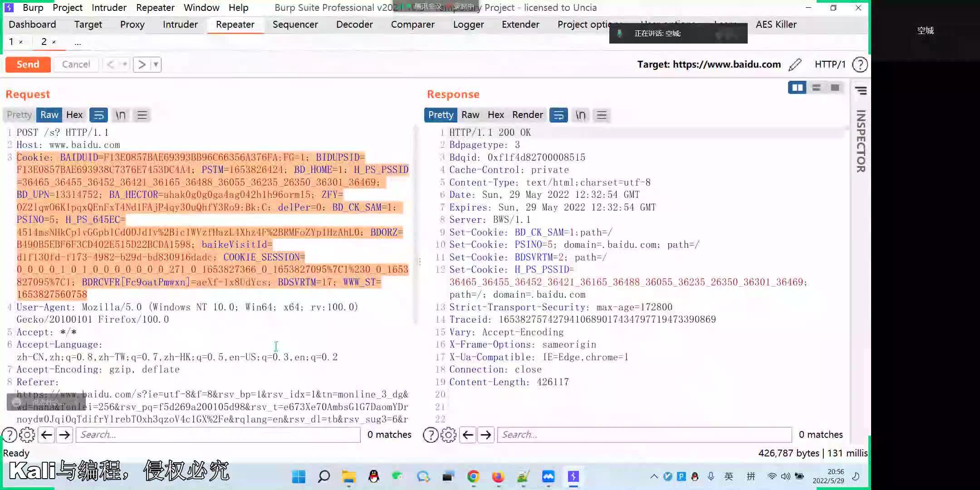Switch response view to Raw

coord(470,115)
